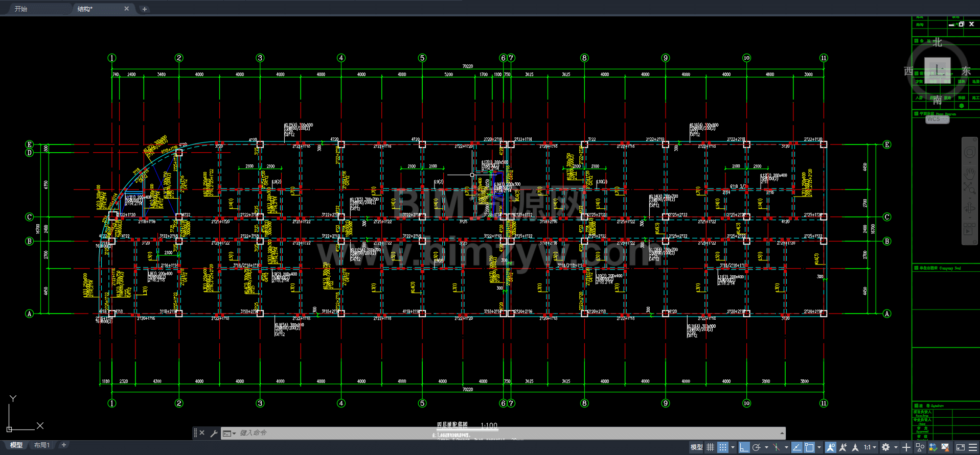980x455 pixels.
Task: Open the workspace switching gear icon
Action: (886, 447)
